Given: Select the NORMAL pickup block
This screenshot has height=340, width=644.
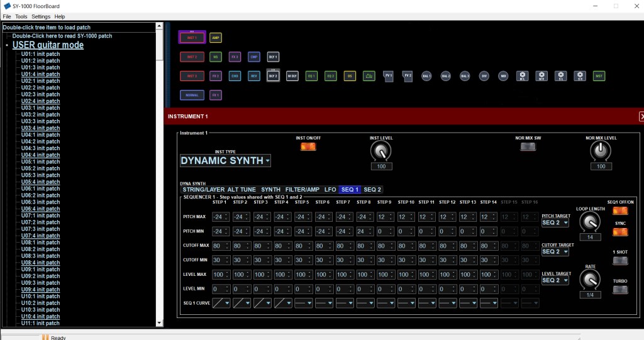Looking at the screenshot, I should [192, 96].
